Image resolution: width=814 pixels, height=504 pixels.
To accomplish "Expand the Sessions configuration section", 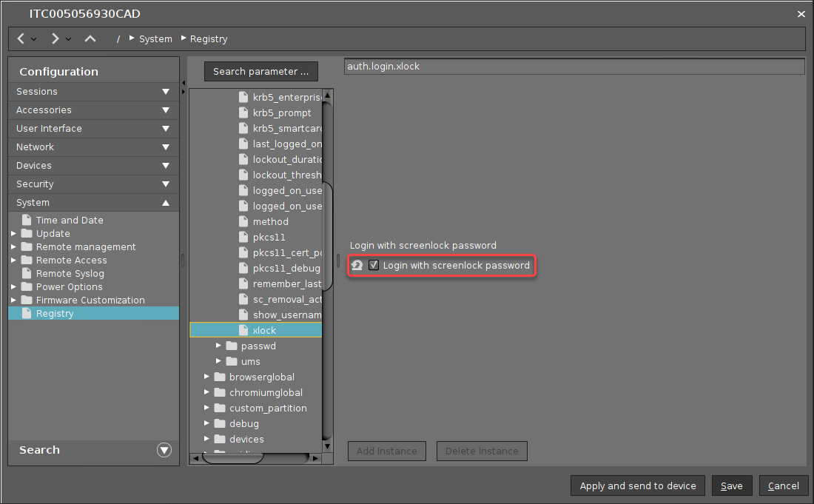I will point(165,92).
